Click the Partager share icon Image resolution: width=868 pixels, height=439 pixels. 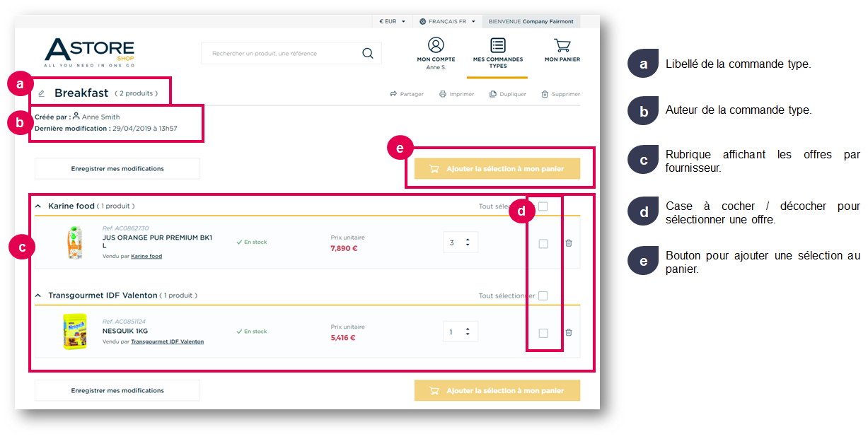pyautogui.click(x=393, y=94)
